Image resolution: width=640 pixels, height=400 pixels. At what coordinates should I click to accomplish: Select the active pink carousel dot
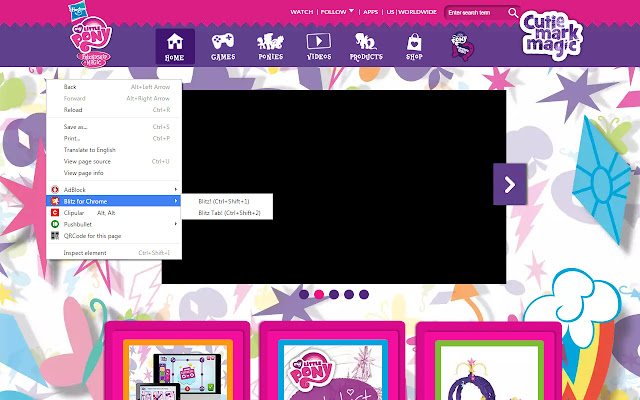click(319, 294)
